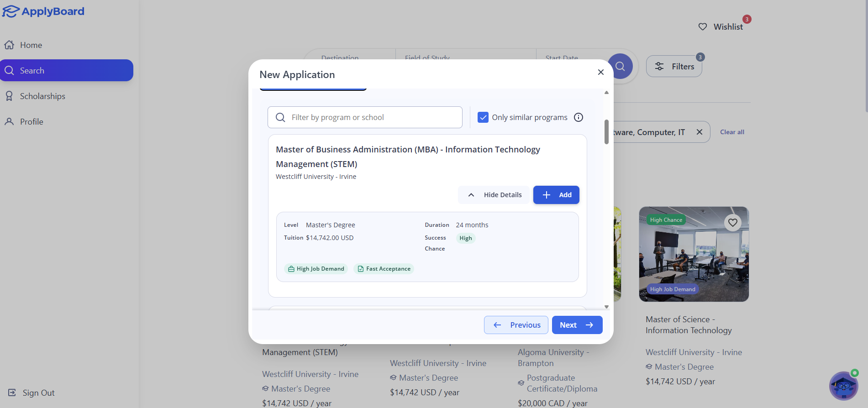
Task: Click the $20,000 CAD / year price
Action: [x=552, y=403]
